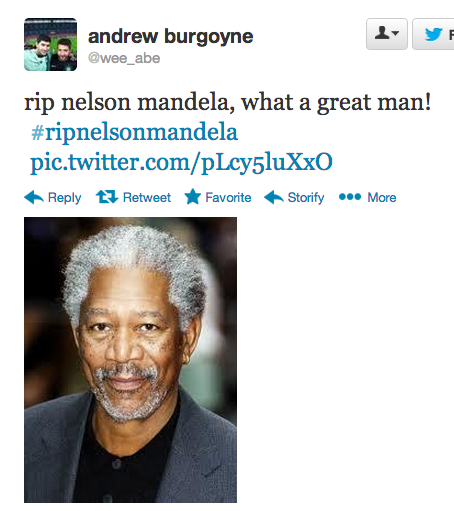
Task: Expand the user actions dropdown caret
Action: tap(396, 33)
